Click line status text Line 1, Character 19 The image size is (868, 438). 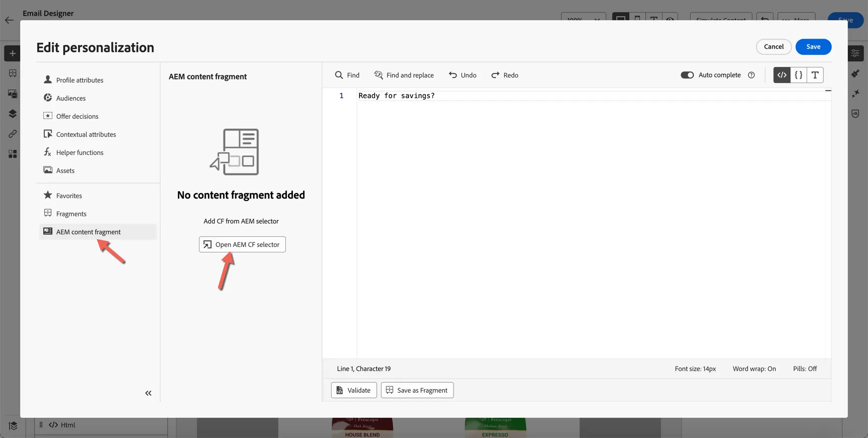[364, 369]
